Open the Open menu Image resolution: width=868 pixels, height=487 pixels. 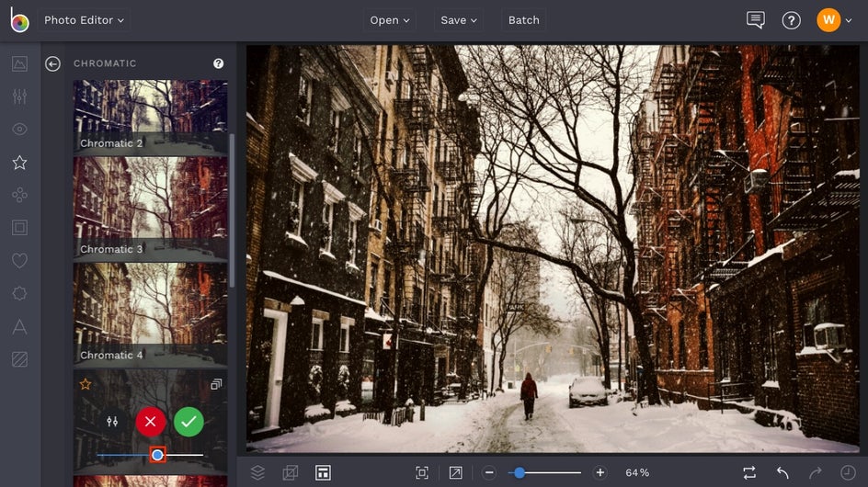click(390, 20)
